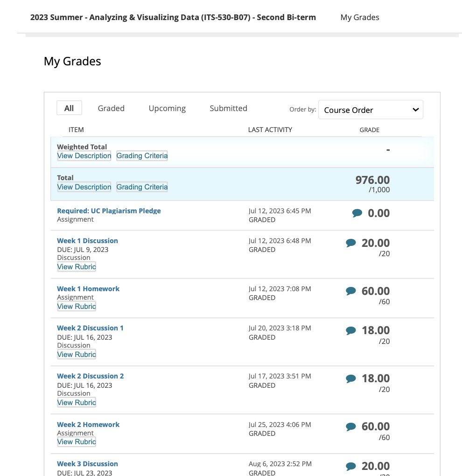
Task: View Rubric for Week 1 Discussion
Action: [77, 267]
